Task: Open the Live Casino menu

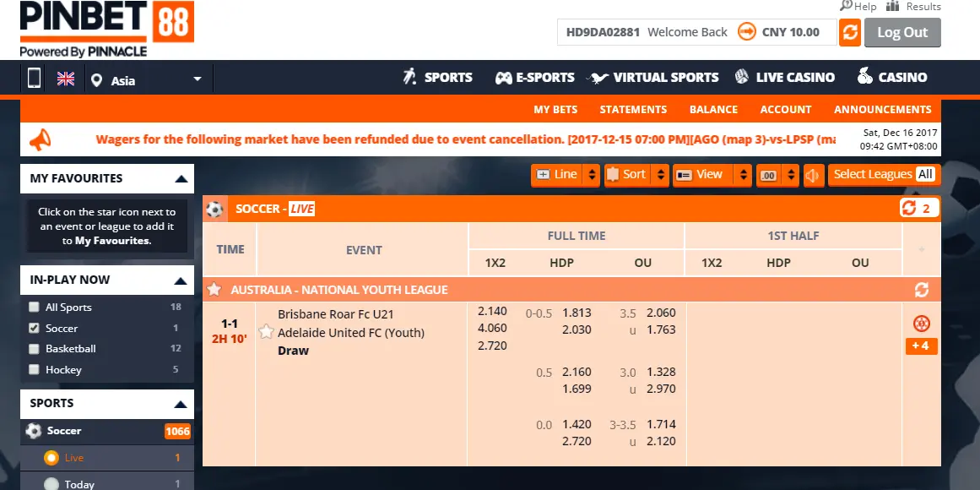Action: coord(784,77)
